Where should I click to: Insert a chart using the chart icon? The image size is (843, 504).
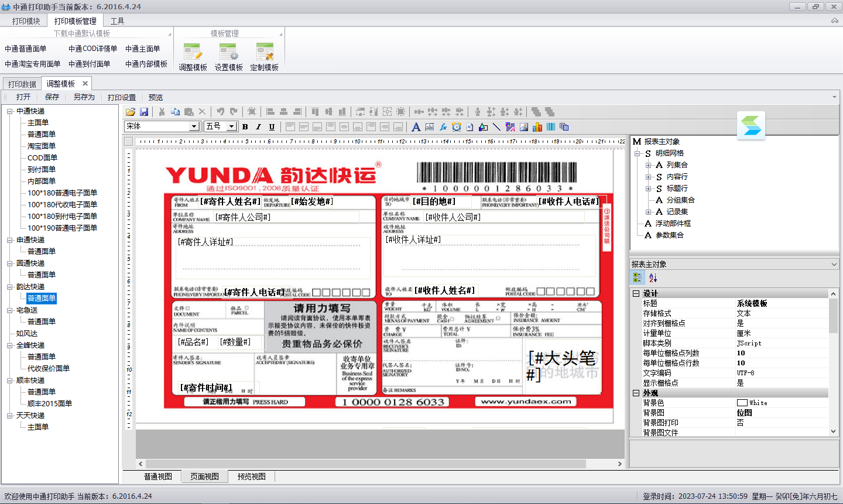tap(537, 127)
